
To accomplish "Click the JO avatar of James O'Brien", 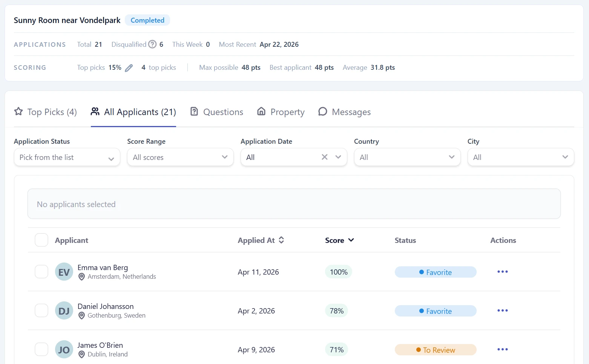I will pyautogui.click(x=64, y=349).
